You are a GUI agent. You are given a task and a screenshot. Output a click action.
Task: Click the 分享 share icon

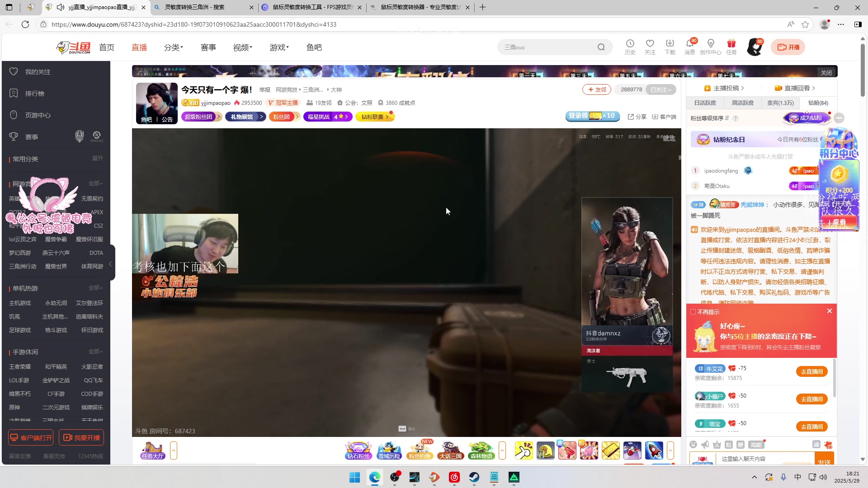coord(637,117)
